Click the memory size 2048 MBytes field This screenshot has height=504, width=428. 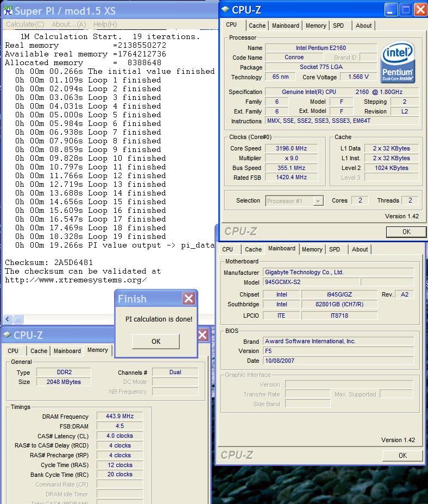(x=64, y=382)
